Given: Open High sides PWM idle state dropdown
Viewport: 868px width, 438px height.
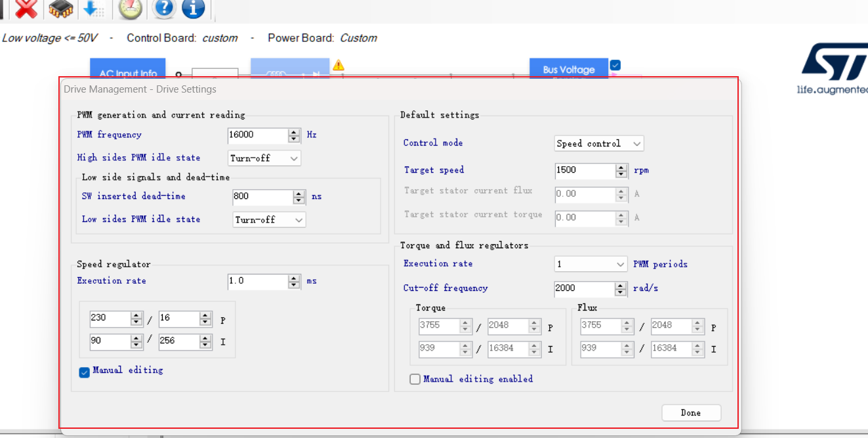Looking at the screenshot, I should click(264, 158).
